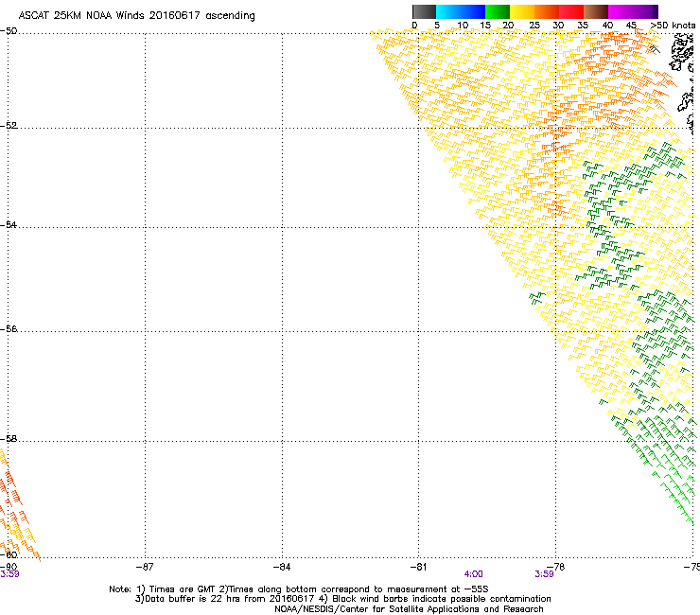Click the "10" label under the color bar
Image resolution: width=700 pixels, height=615 pixels.
463,26
